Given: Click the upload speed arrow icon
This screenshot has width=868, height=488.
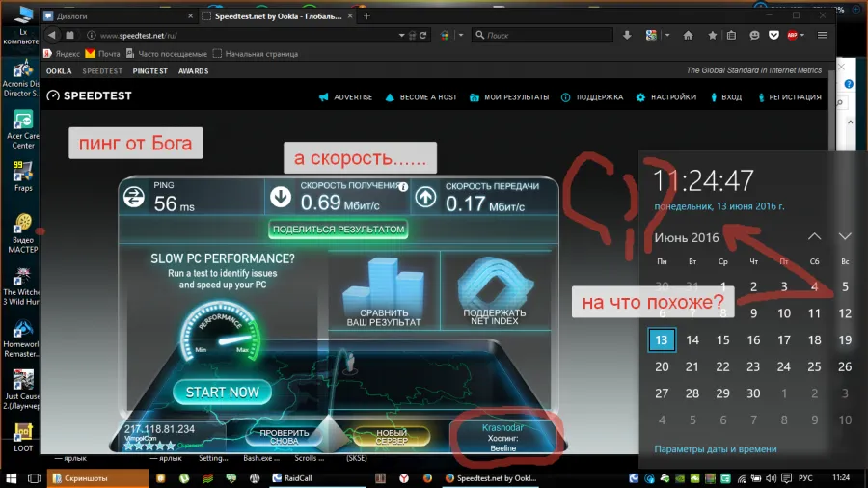Looking at the screenshot, I should click(x=425, y=197).
